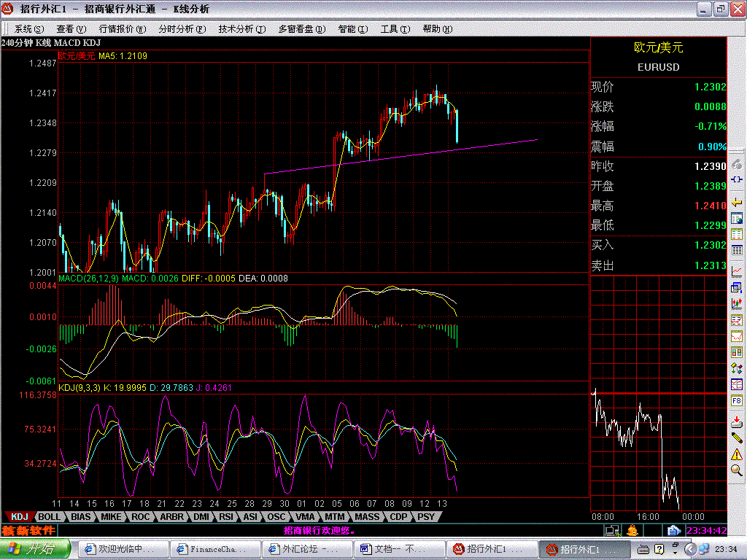Open the 帮助(H) menu

[x=438, y=29]
